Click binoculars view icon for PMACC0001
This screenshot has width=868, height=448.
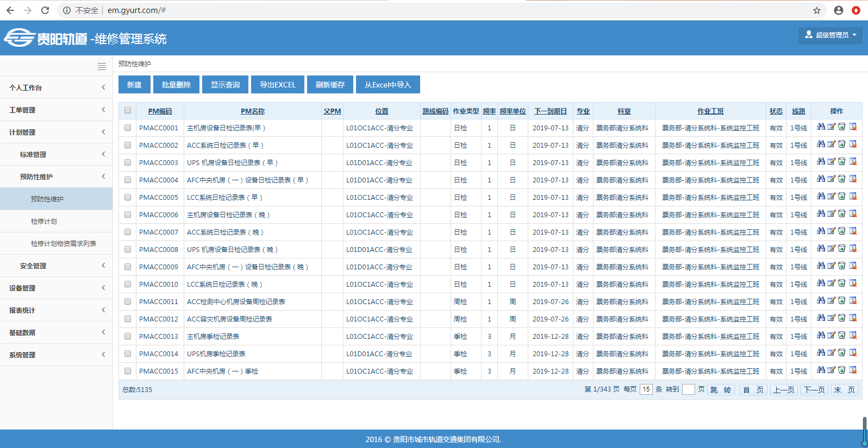(821, 127)
